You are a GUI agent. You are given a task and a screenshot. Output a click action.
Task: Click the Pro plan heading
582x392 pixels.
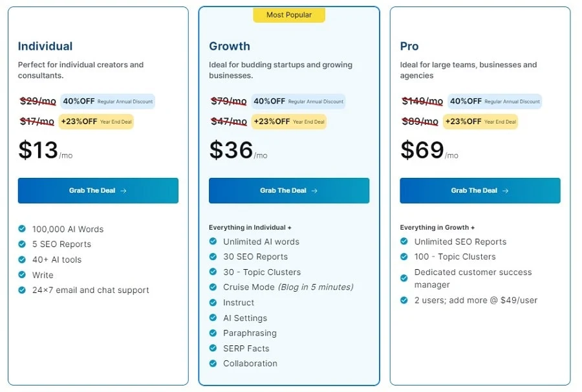pyautogui.click(x=409, y=47)
